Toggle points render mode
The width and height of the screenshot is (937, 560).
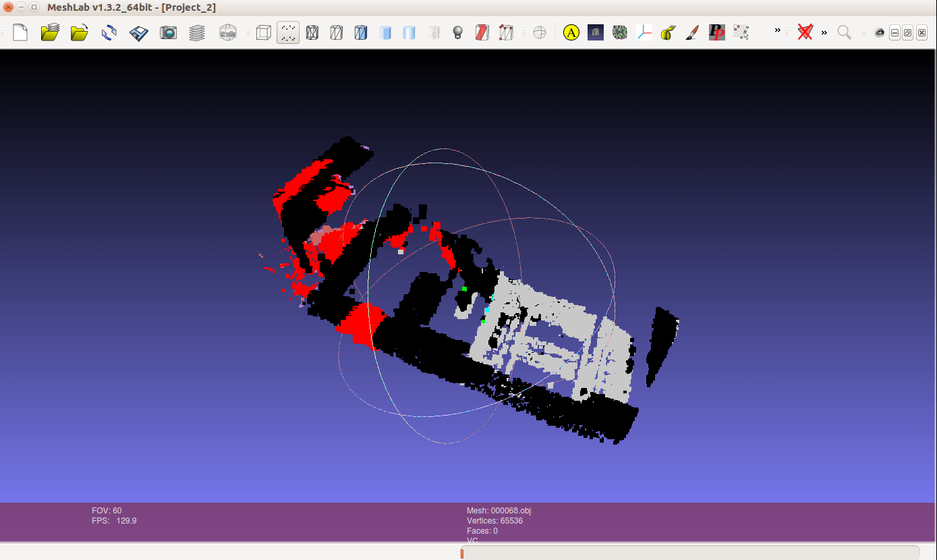[288, 32]
